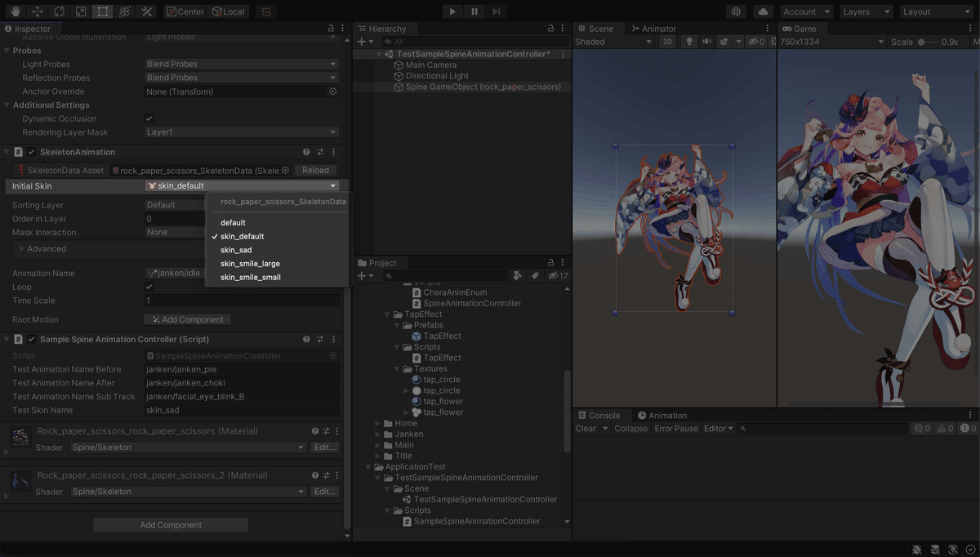
Task: Select the Rotate tool
Action: 59,11
